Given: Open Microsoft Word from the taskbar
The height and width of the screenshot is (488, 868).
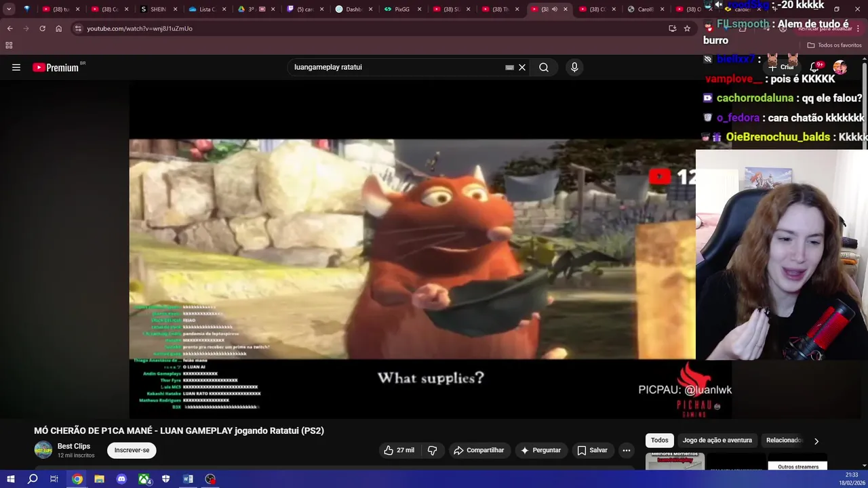Looking at the screenshot, I should (188, 479).
